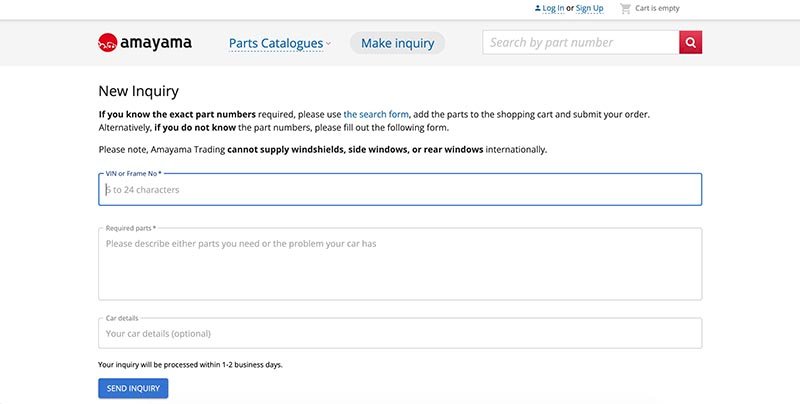This screenshot has height=404, width=800.
Task: Click the "VIN or Frame No" field label
Action: coord(133,174)
